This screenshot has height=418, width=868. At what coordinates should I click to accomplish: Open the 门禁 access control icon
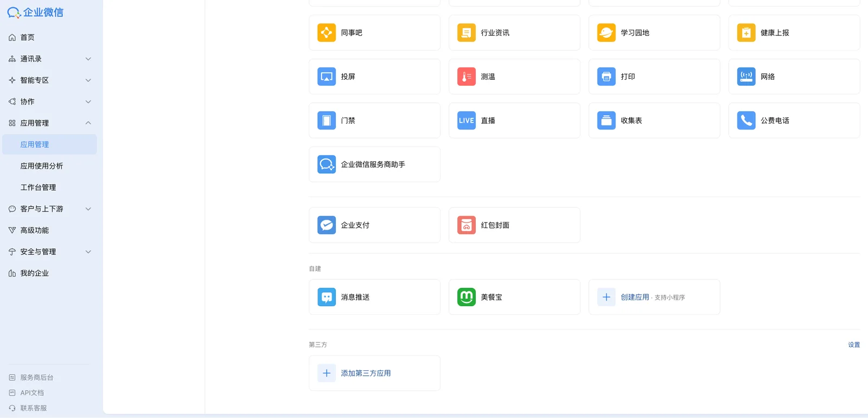[327, 121]
